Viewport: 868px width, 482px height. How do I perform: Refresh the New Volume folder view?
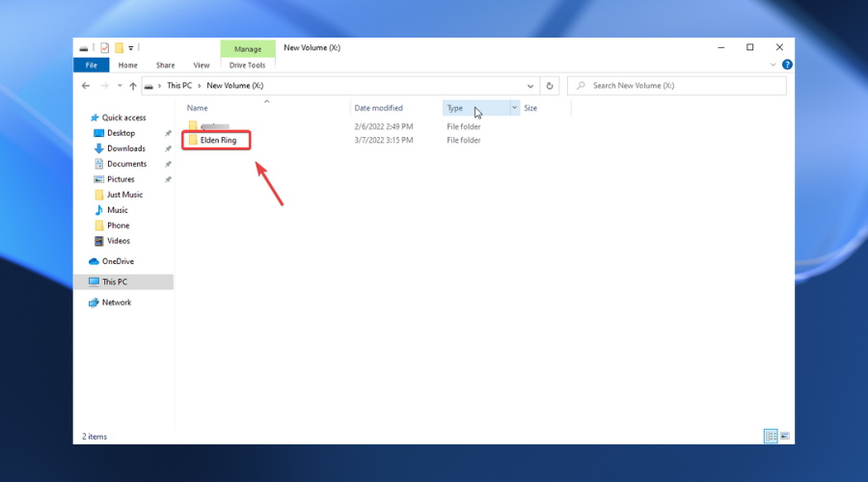[550, 86]
